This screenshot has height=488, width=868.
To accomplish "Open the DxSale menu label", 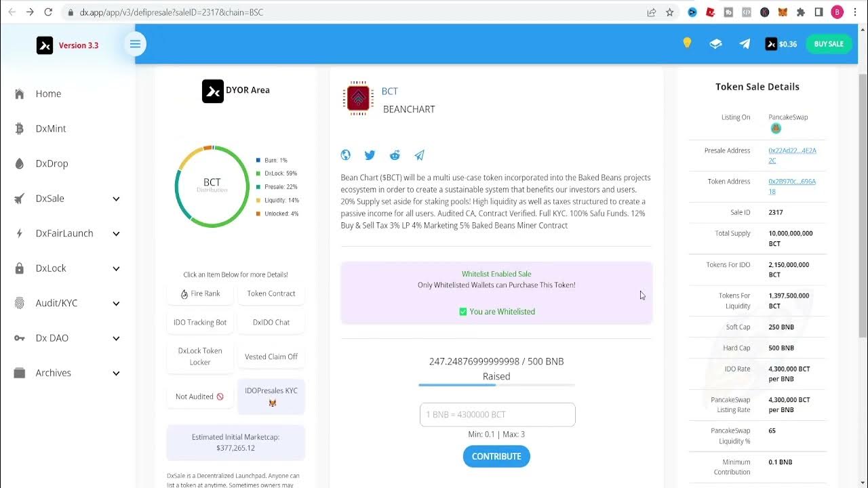I will click(x=50, y=199).
